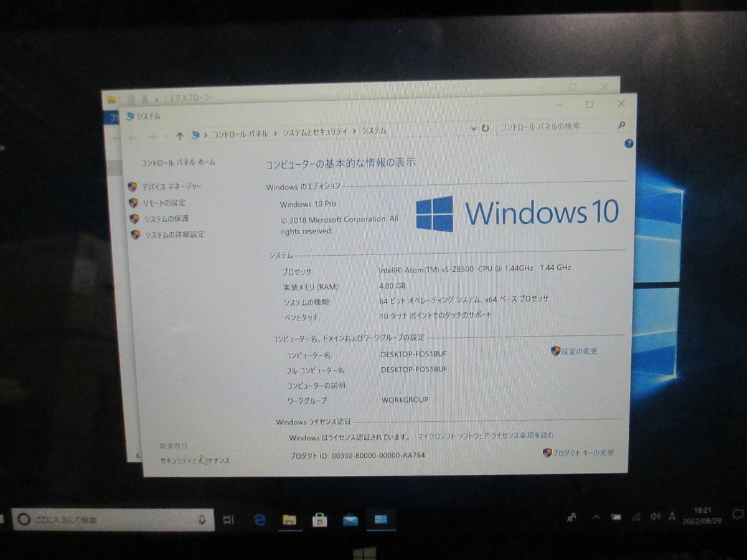The height and width of the screenshot is (560, 747).
Task: Select システムとセキュリティ in the address breadcrumb
Action: coord(315,132)
